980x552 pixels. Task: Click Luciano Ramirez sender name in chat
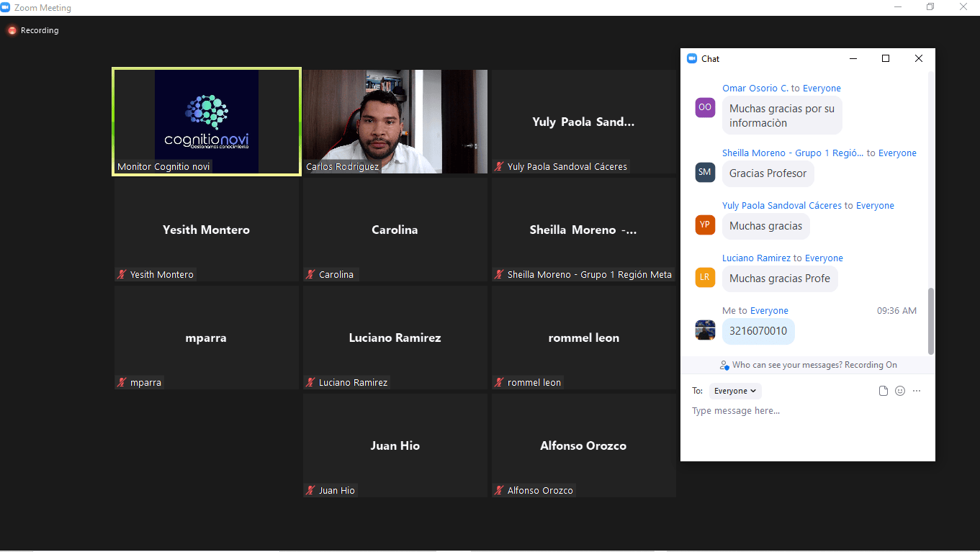pos(756,258)
